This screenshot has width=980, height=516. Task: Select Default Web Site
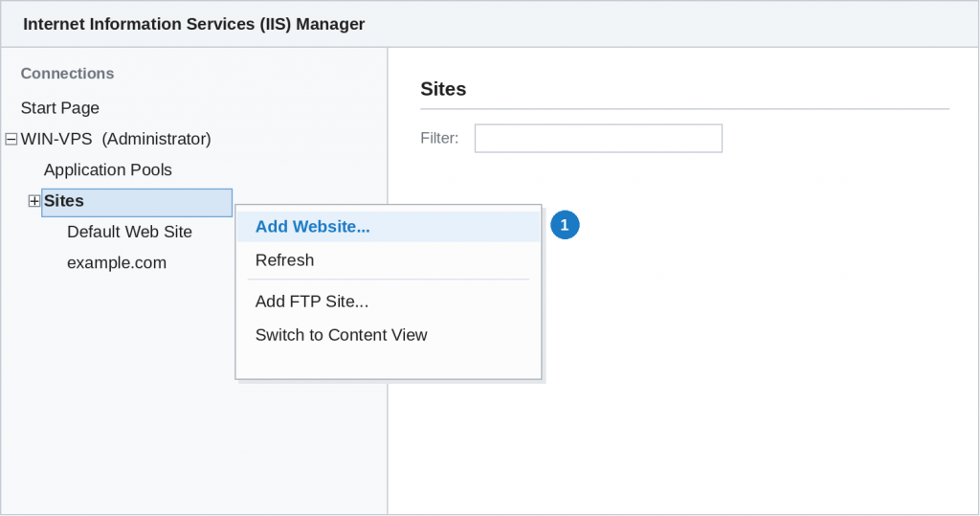point(129,232)
